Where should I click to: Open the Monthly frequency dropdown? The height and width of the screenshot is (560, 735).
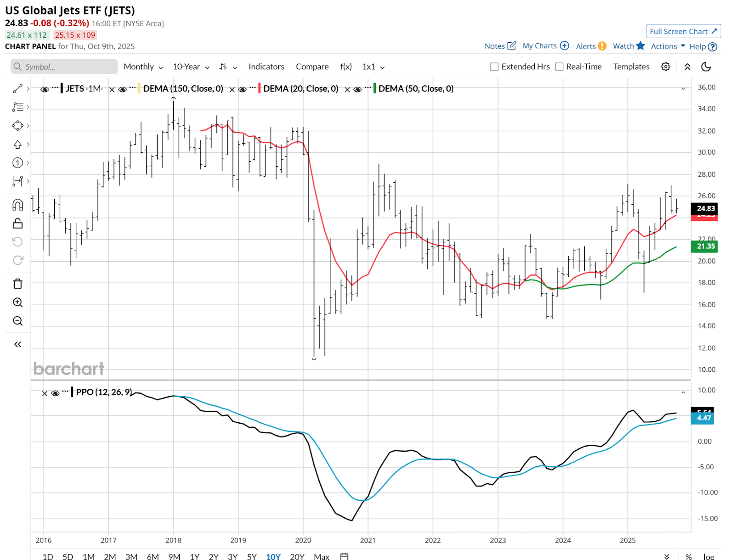pos(143,67)
